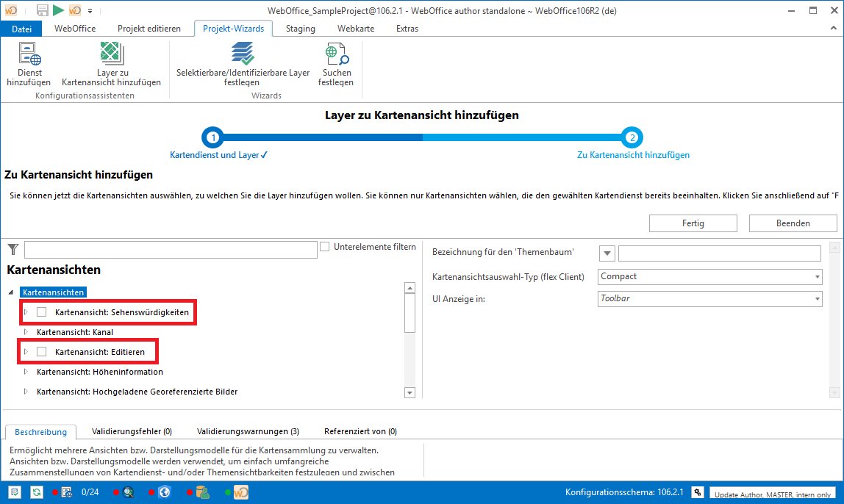Click the save disk icon in title bar

pyautogui.click(x=42, y=10)
